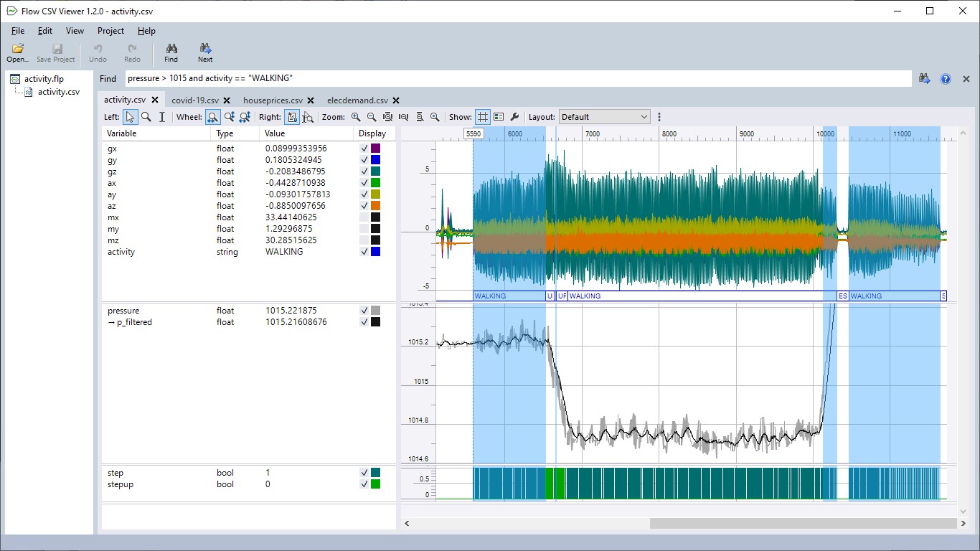The width and height of the screenshot is (980, 551).
Task: Uncheck the az display checkbox
Action: point(364,206)
